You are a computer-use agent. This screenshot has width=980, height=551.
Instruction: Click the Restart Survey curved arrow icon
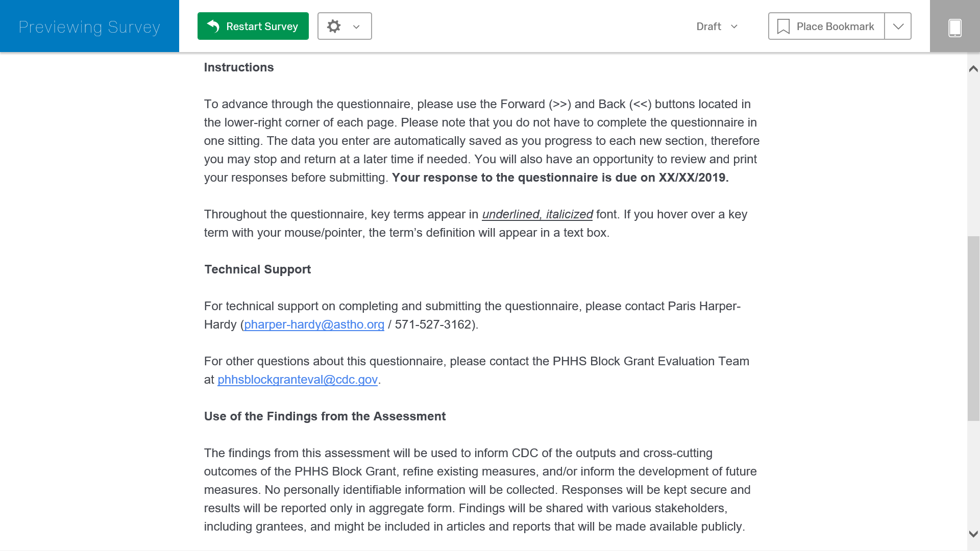click(x=213, y=26)
